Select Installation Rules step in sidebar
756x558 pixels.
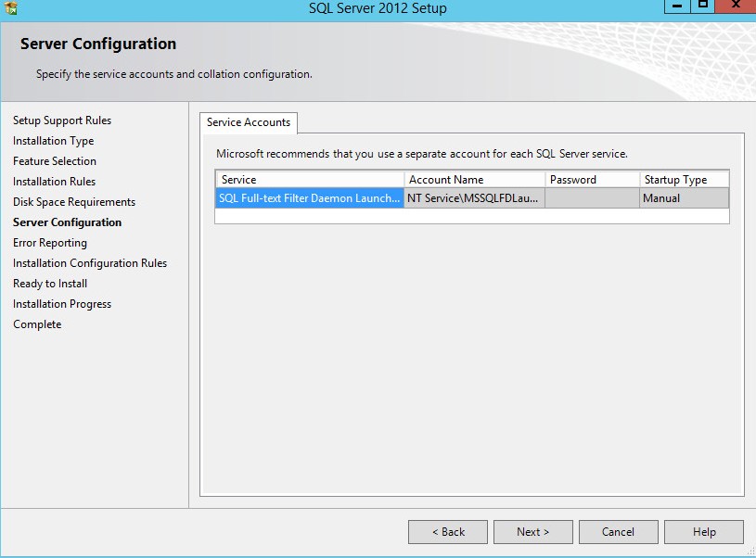click(54, 181)
